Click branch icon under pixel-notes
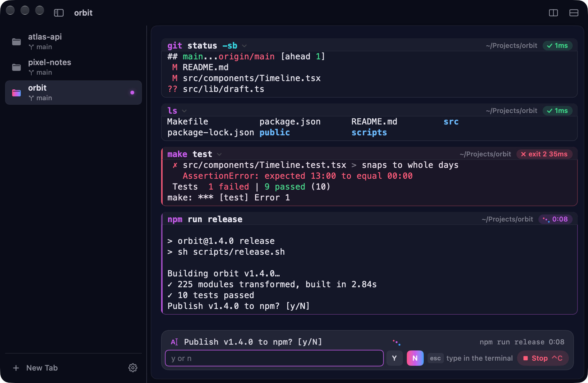Viewport: 588px width, 383px height. click(31, 72)
